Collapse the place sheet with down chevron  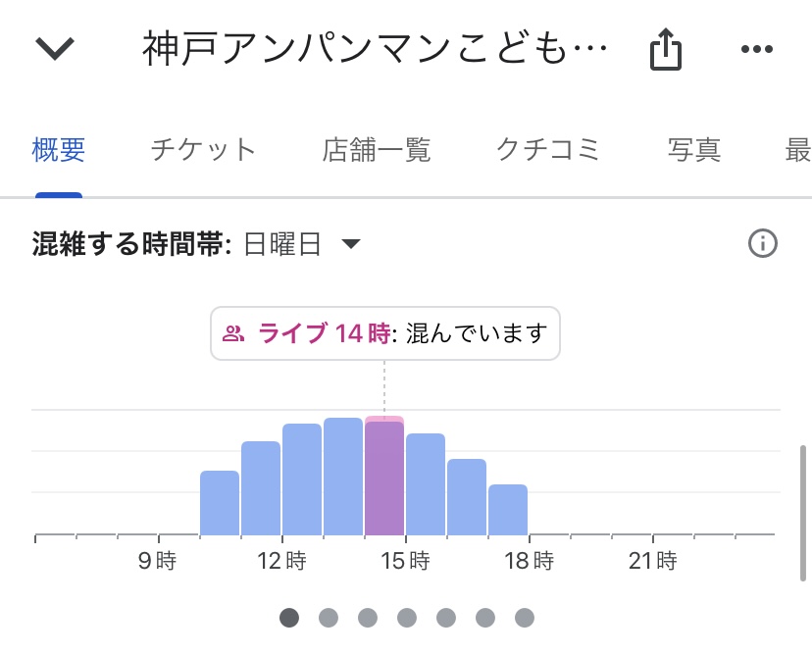[55, 49]
